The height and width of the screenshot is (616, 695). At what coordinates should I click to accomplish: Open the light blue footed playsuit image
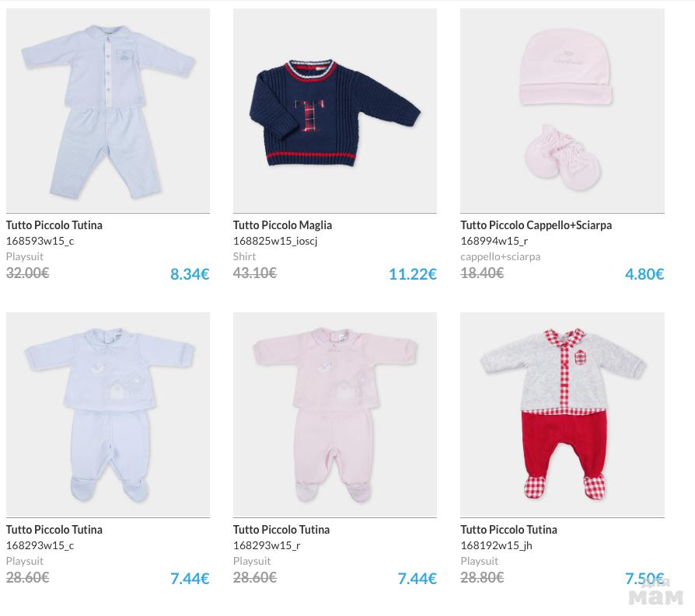click(107, 415)
